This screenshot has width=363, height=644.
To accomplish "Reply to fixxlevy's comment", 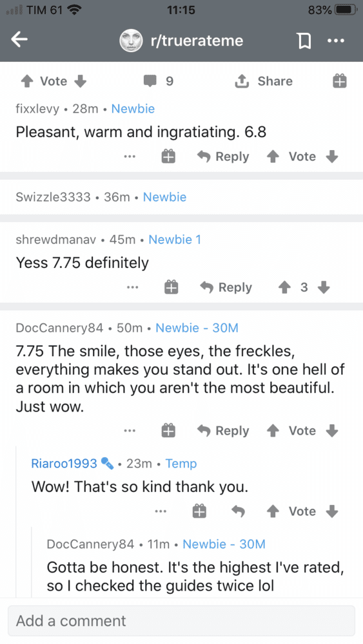I will (223, 156).
